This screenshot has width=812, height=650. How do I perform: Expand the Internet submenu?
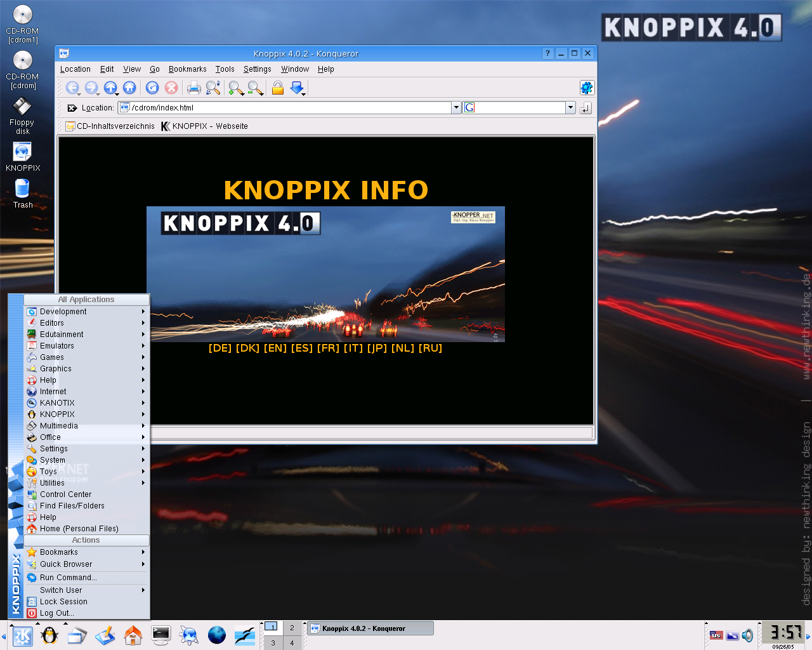click(86, 392)
